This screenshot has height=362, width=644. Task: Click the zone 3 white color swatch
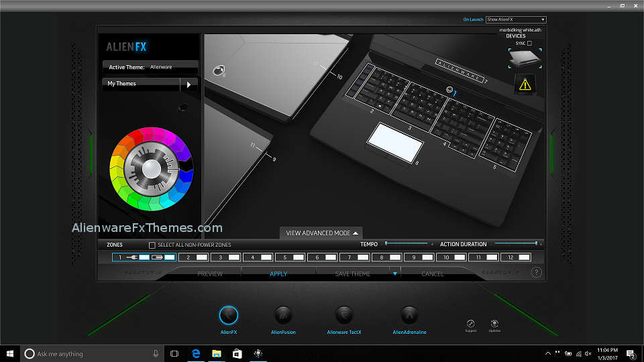coord(233,257)
